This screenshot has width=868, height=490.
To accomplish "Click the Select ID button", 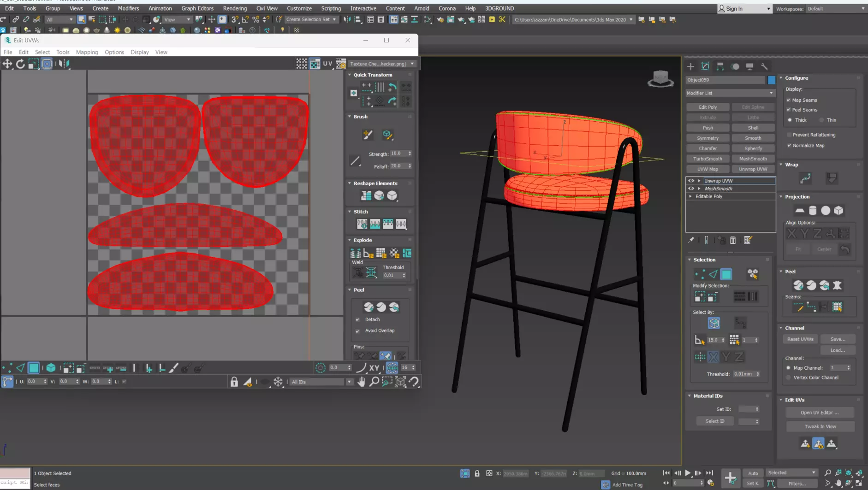I will pyautogui.click(x=715, y=421).
